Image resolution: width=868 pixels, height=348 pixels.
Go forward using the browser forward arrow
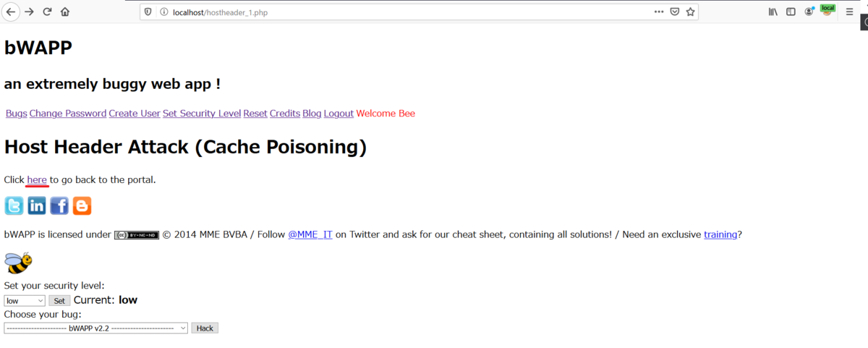(x=30, y=12)
